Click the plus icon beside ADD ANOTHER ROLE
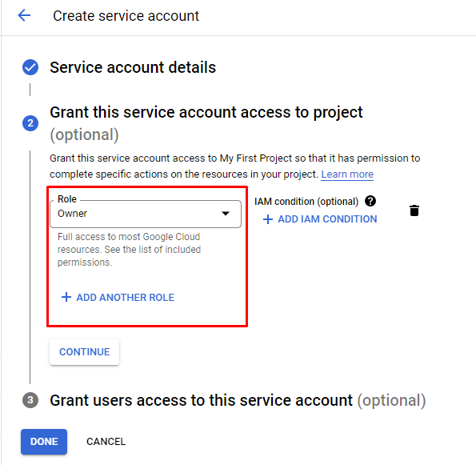Screen dimensions: 476x465 pyautogui.click(x=66, y=297)
